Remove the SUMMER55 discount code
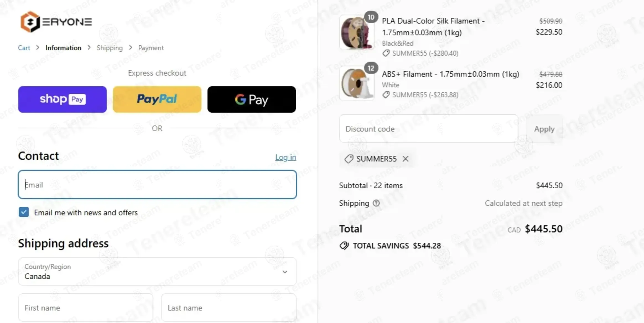The height and width of the screenshot is (323, 644). (406, 159)
